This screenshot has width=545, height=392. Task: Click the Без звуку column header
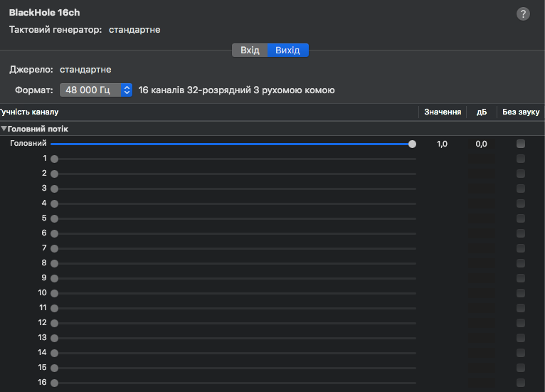click(521, 112)
